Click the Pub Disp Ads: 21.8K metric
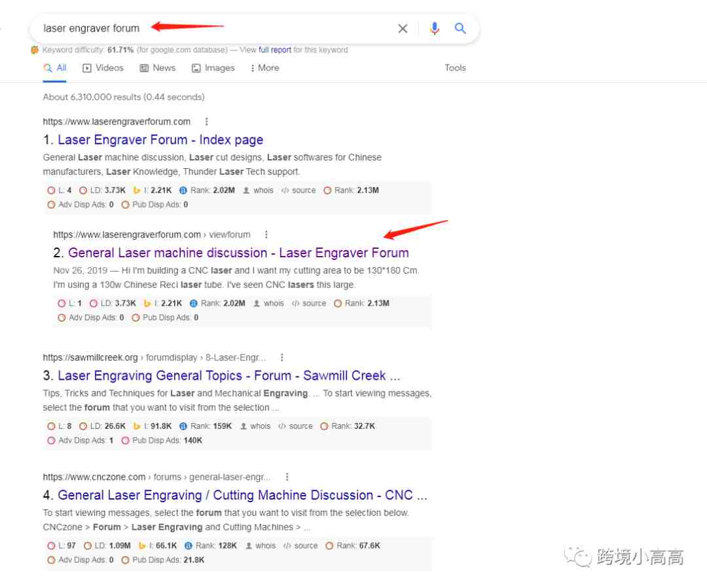 click(x=163, y=560)
